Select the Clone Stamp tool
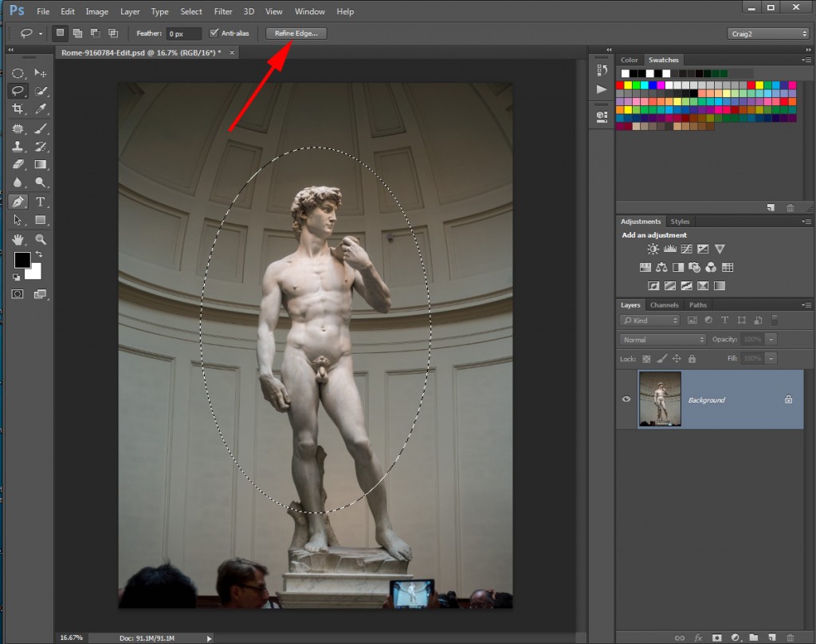The image size is (816, 644). [x=18, y=147]
